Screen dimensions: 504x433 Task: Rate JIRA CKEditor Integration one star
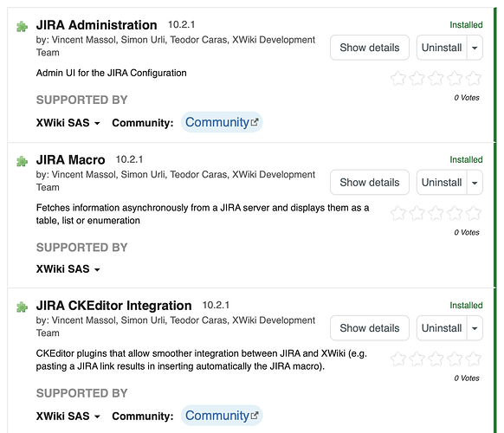tap(398, 359)
